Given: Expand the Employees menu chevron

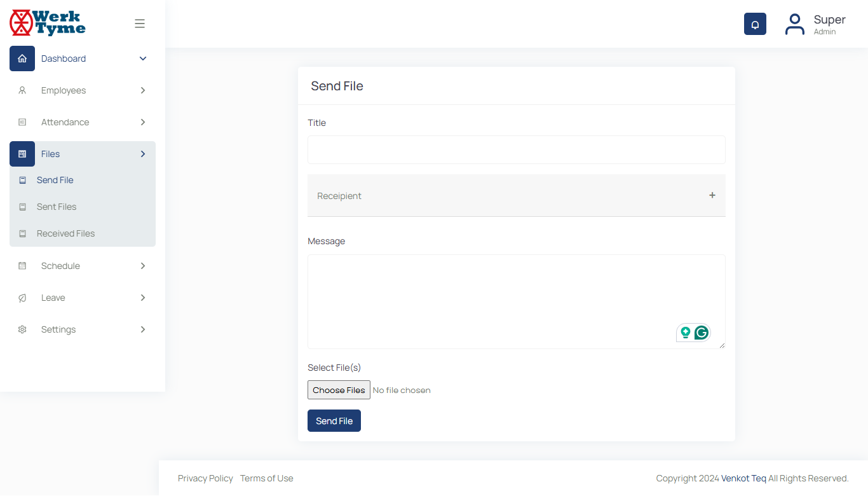Looking at the screenshot, I should 143,90.
